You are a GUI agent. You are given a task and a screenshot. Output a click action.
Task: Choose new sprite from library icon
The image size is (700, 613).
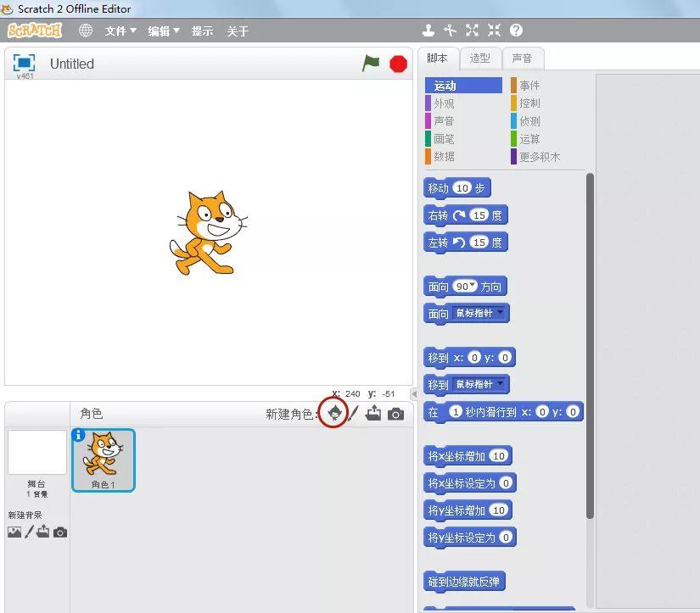[x=336, y=414]
